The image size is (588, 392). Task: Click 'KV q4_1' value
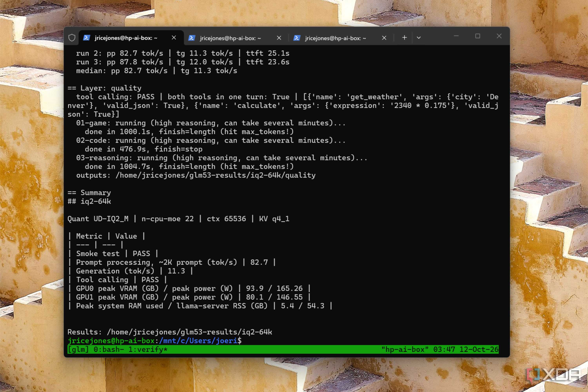[274, 219]
